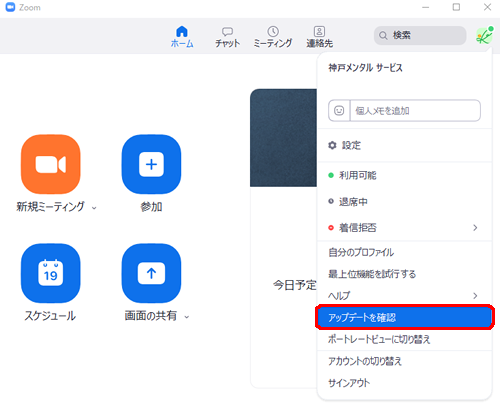Click the 今日予定 text in the panel
This screenshot has width=500, height=407.
pyautogui.click(x=295, y=285)
